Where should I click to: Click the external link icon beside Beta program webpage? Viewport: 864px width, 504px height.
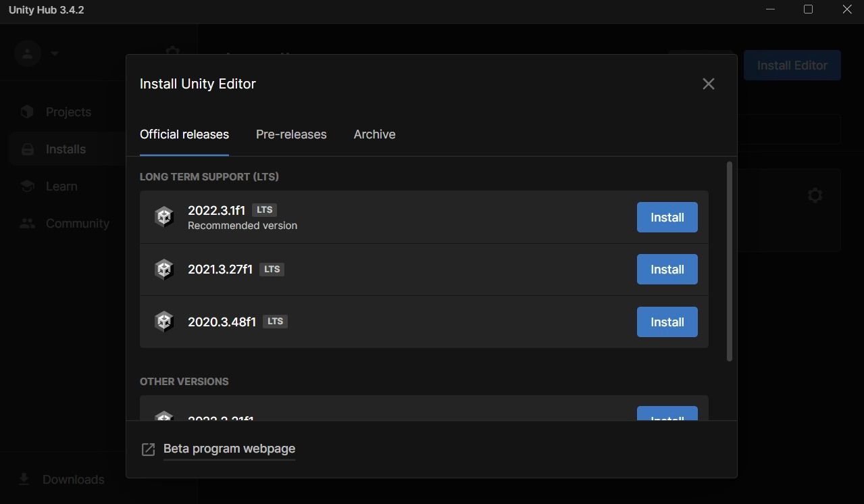pos(148,449)
